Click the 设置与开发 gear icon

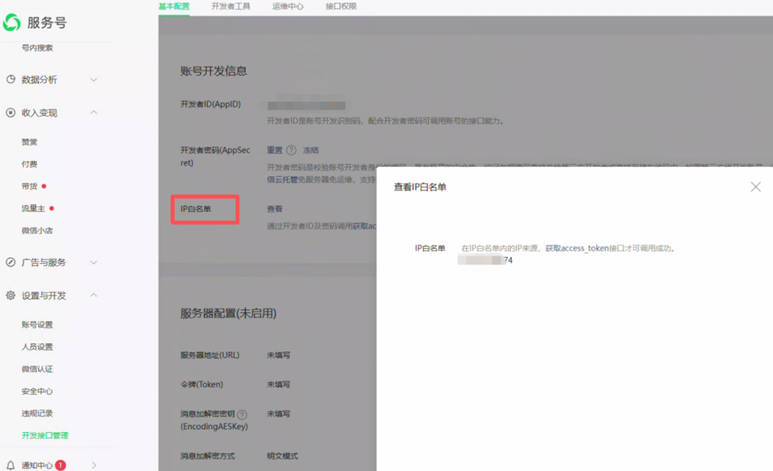pyautogui.click(x=10, y=295)
